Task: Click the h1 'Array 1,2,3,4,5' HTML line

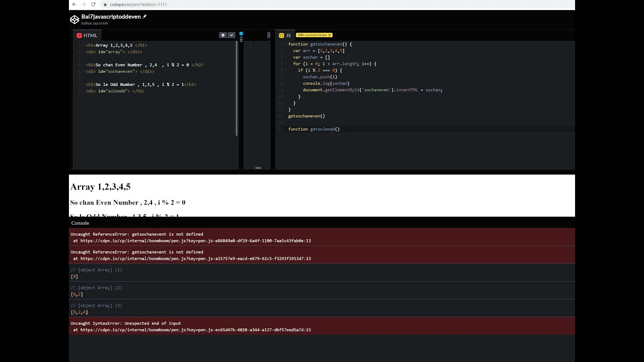Action: [x=116, y=45]
